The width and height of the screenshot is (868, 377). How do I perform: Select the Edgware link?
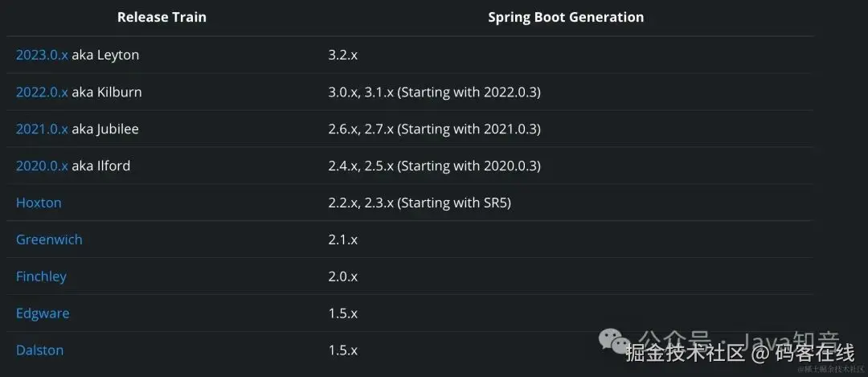pos(43,314)
